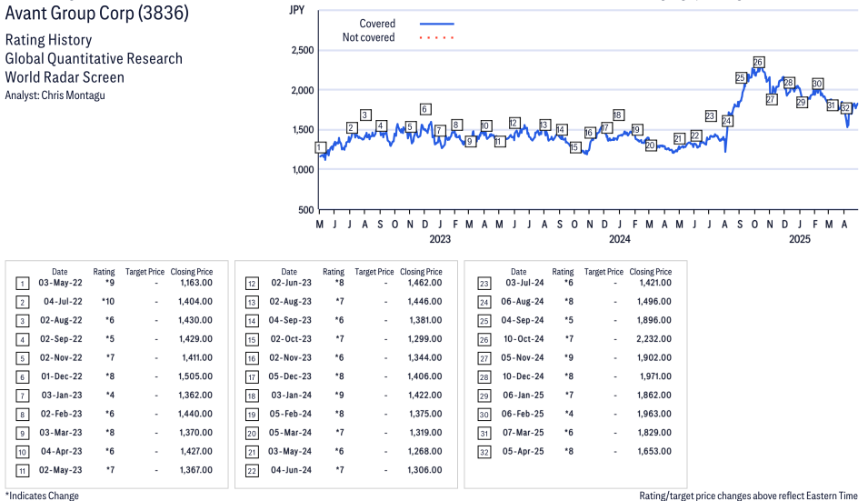Click closing price 1,462.00

[x=424, y=283]
